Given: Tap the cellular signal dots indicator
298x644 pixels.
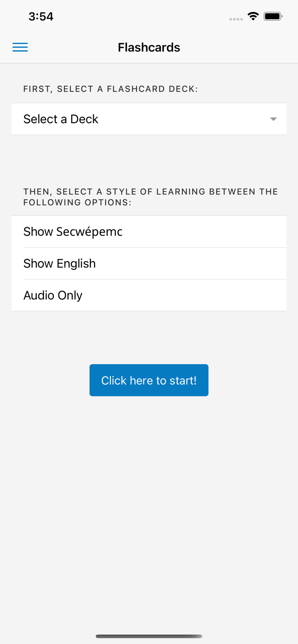Looking at the screenshot, I should tap(236, 18).
